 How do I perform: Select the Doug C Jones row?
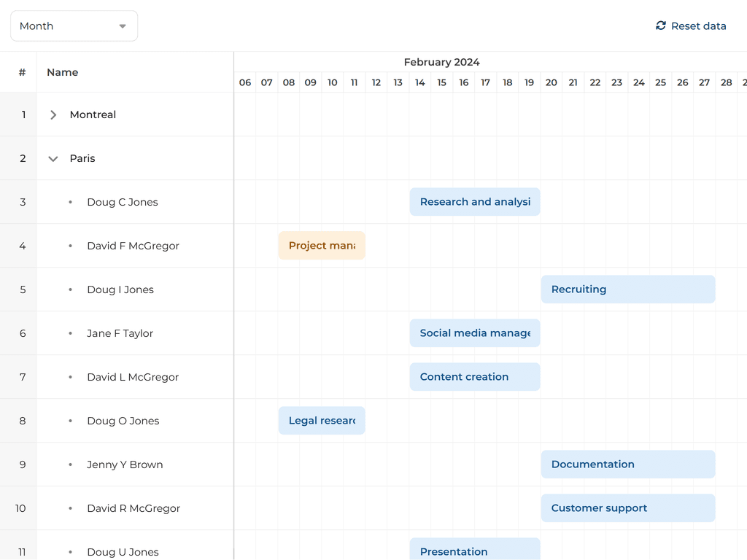click(x=122, y=202)
